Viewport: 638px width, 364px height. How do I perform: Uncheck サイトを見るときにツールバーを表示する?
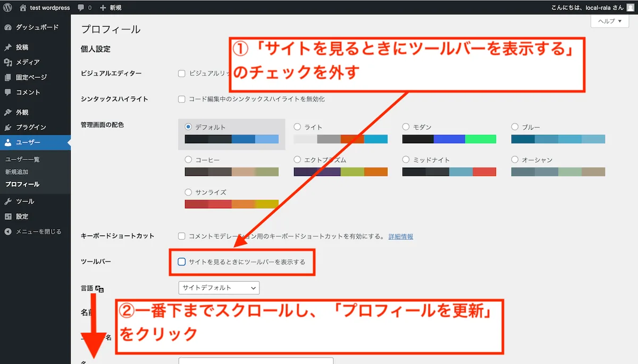click(x=180, y=262)
